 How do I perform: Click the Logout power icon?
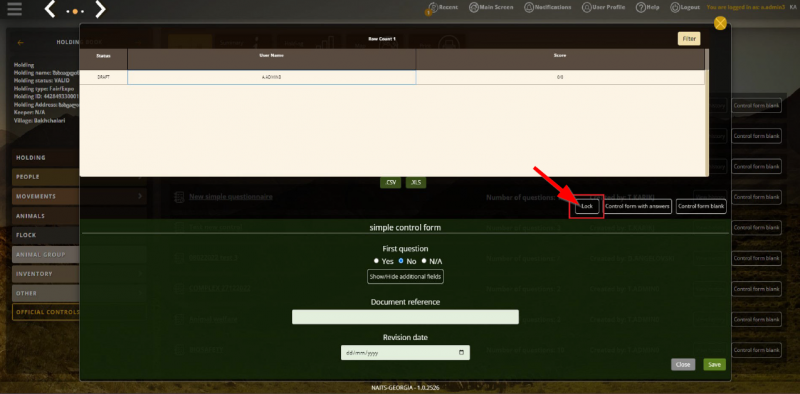tap(674, 8)
